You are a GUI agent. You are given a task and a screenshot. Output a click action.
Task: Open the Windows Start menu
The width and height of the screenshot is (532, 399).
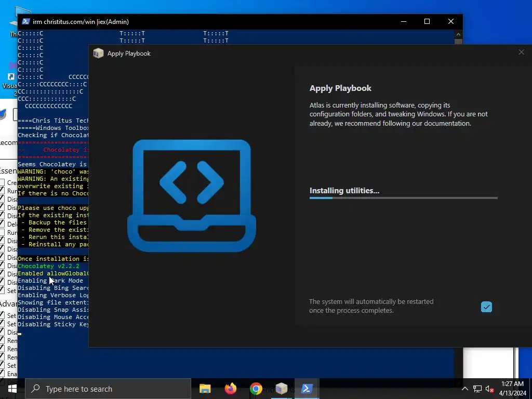coord(12,389)
